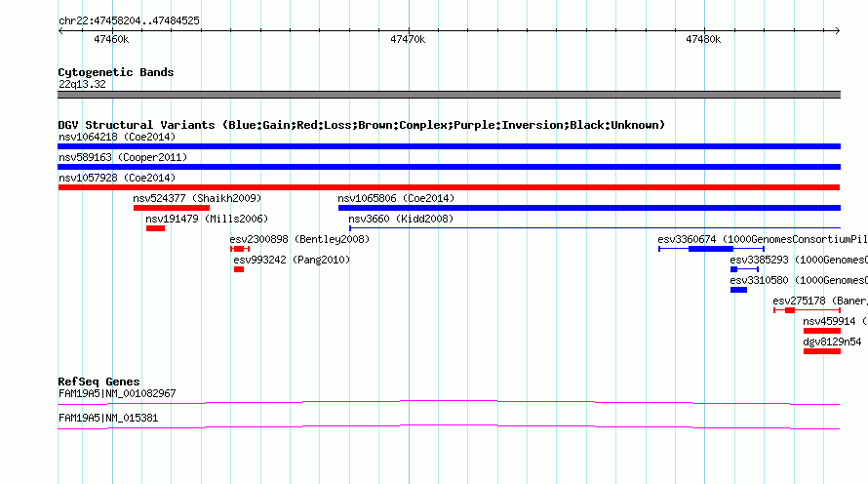Click the esv993242 (Pang2010) red block

pyautogui.click(x=239, y=269)
